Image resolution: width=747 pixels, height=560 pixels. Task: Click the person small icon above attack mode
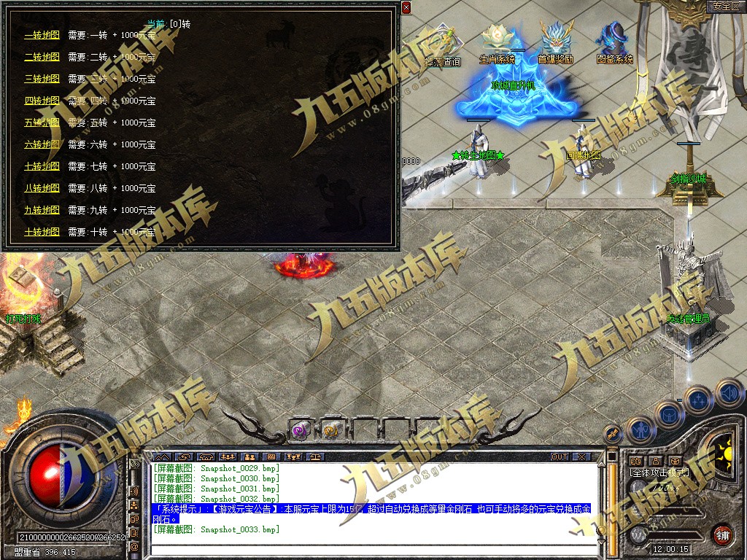[x=656, y=461]
